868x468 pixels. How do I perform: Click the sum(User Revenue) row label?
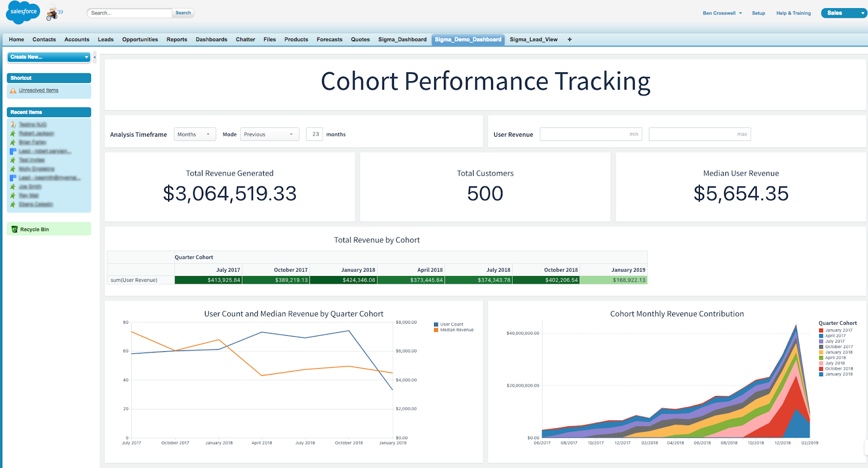[x=134, y=280]
